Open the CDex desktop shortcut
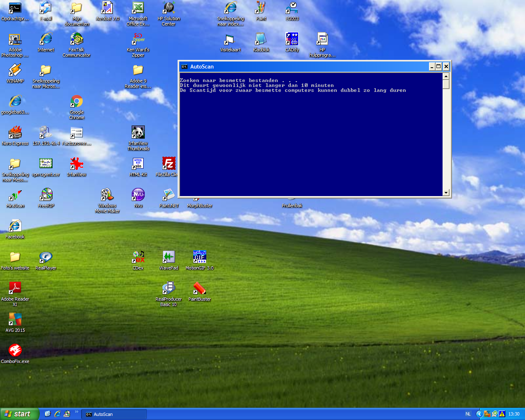 138,261
